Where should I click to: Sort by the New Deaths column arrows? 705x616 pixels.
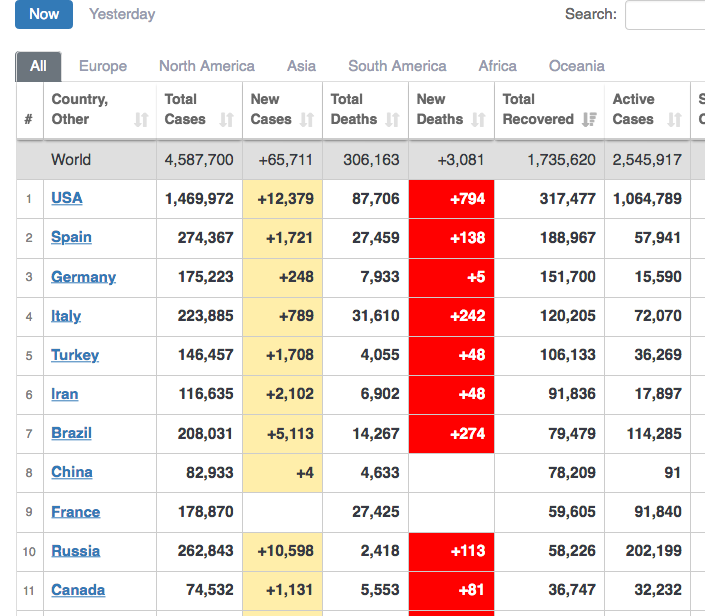[478, 120]
